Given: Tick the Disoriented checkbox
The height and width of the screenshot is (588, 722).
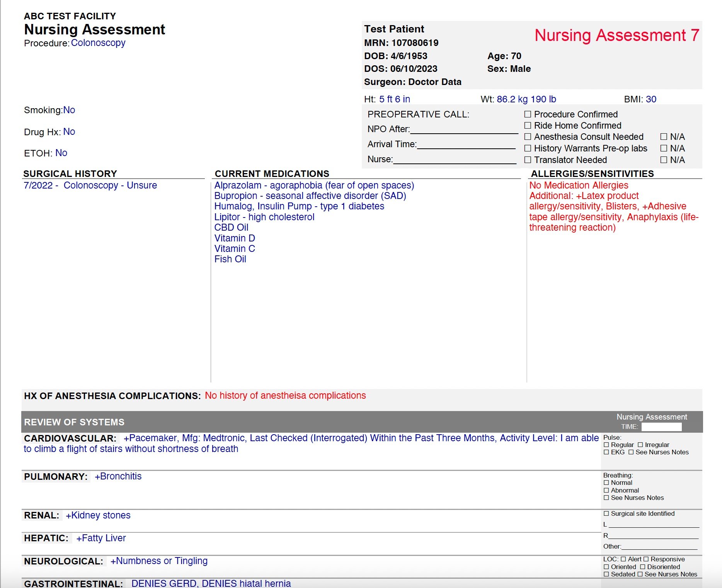Looking at the screenshot, I should click(643, 567).
